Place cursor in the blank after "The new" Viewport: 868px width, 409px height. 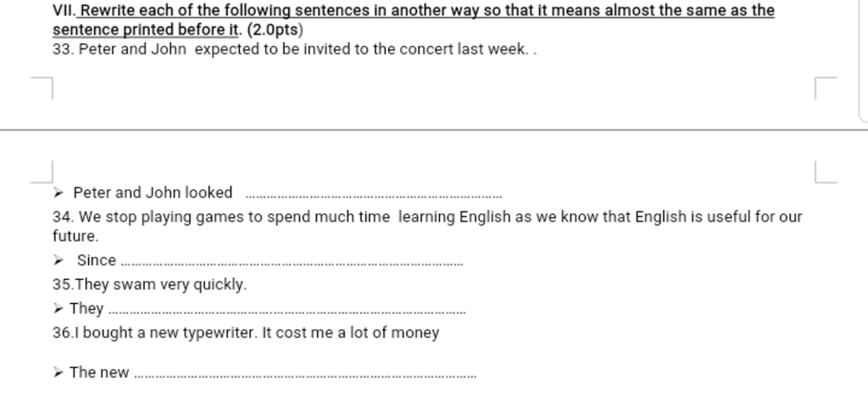(305, 374)
